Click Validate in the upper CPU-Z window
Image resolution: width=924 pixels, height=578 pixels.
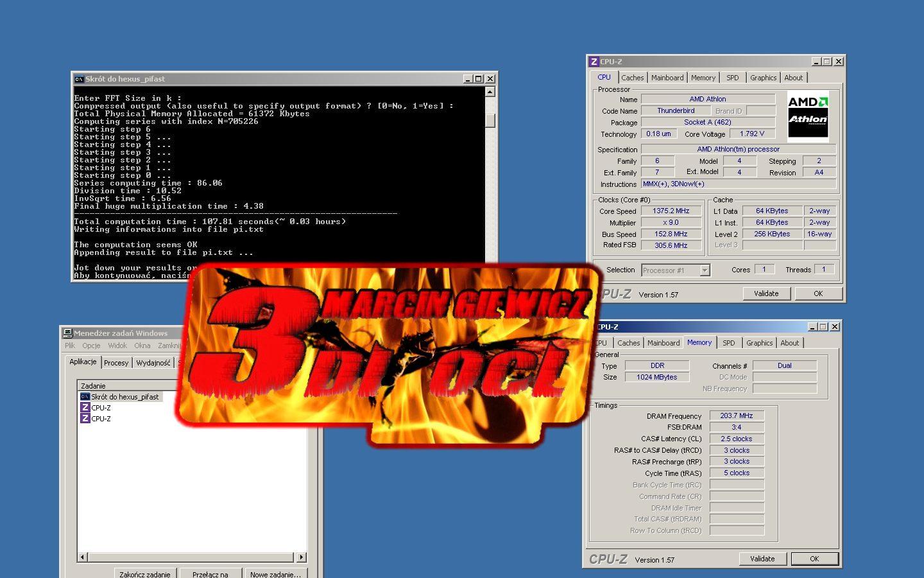coord(766,293)
